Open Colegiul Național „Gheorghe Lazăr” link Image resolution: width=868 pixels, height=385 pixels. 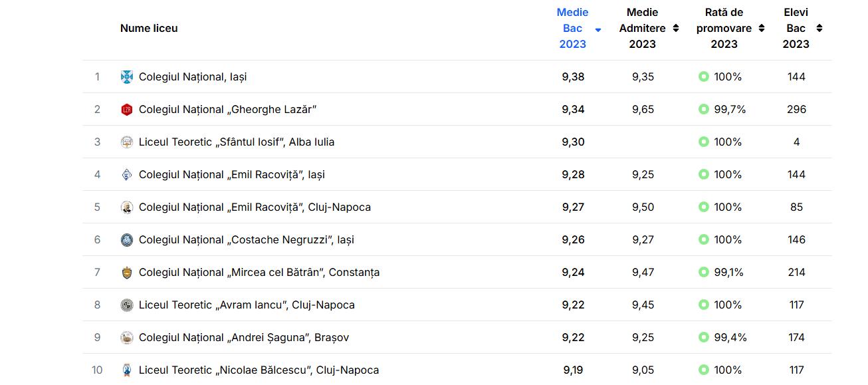pos(227,110)
